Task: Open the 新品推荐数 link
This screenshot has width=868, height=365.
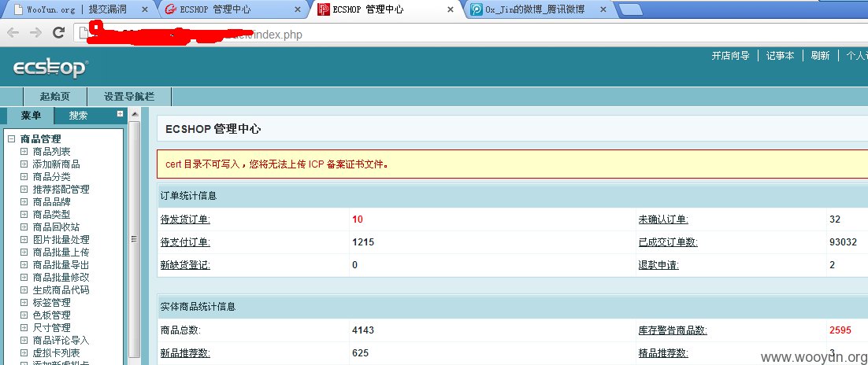Action: point(185,353)
